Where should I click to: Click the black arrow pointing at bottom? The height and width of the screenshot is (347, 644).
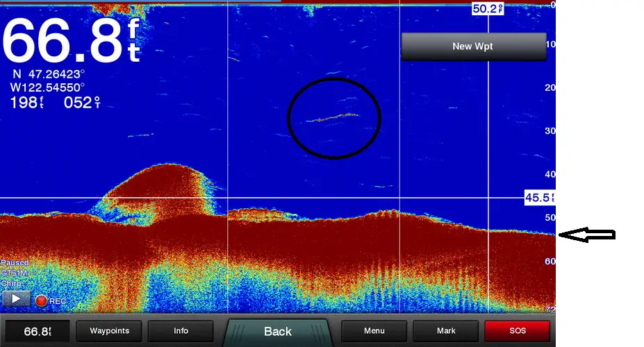pos(587,235)
